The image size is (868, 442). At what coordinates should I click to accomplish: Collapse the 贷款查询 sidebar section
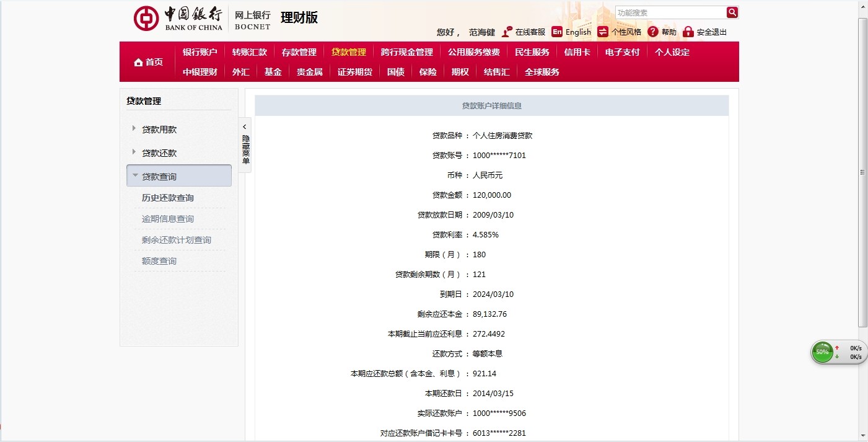[135, 176]
